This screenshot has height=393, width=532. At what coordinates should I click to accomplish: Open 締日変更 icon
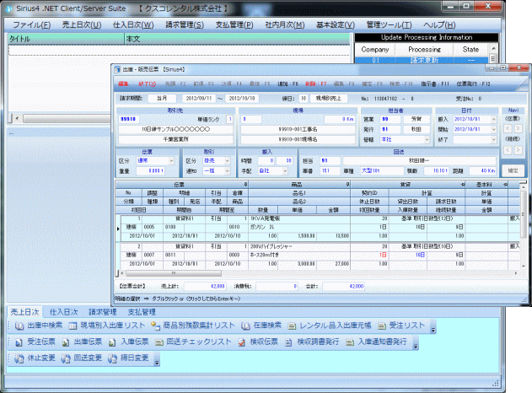pos(112,358)
